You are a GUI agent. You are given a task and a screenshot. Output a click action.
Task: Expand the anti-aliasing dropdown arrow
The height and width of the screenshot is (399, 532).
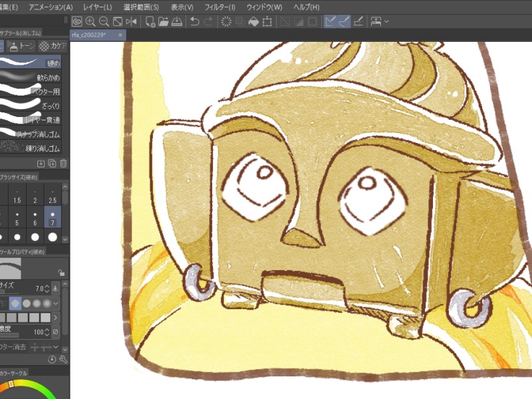56,303
